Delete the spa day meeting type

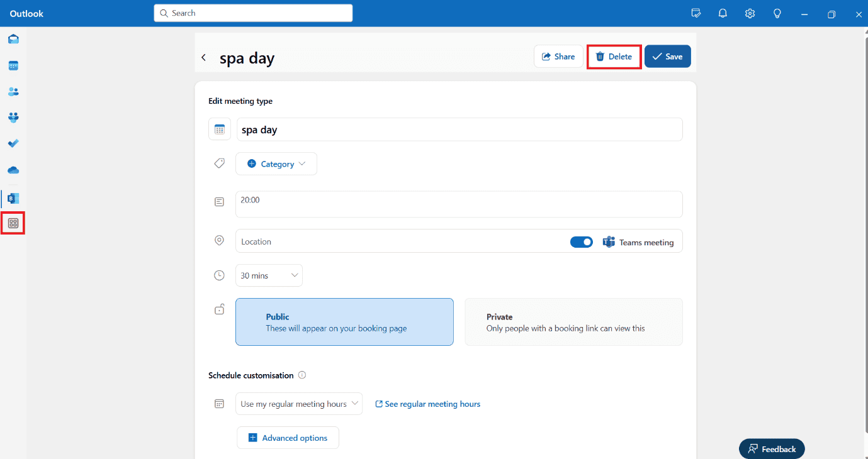(614, 56)
